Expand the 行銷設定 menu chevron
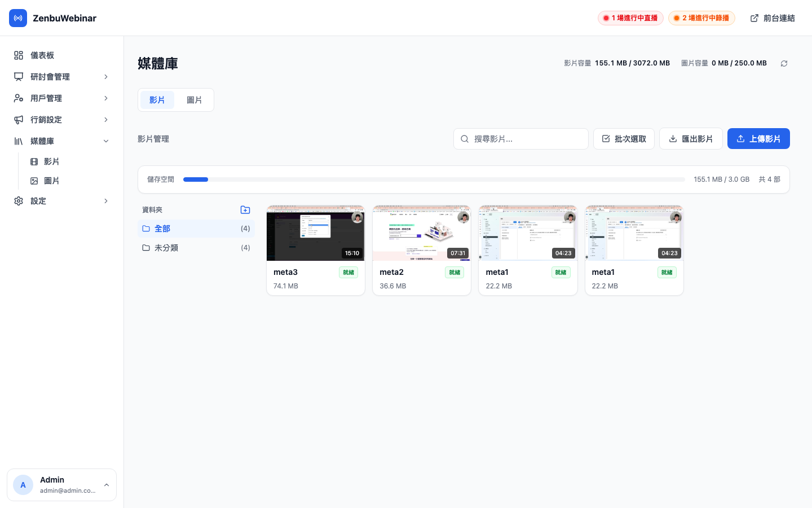 pyautogui.click(x=106, y=120)
